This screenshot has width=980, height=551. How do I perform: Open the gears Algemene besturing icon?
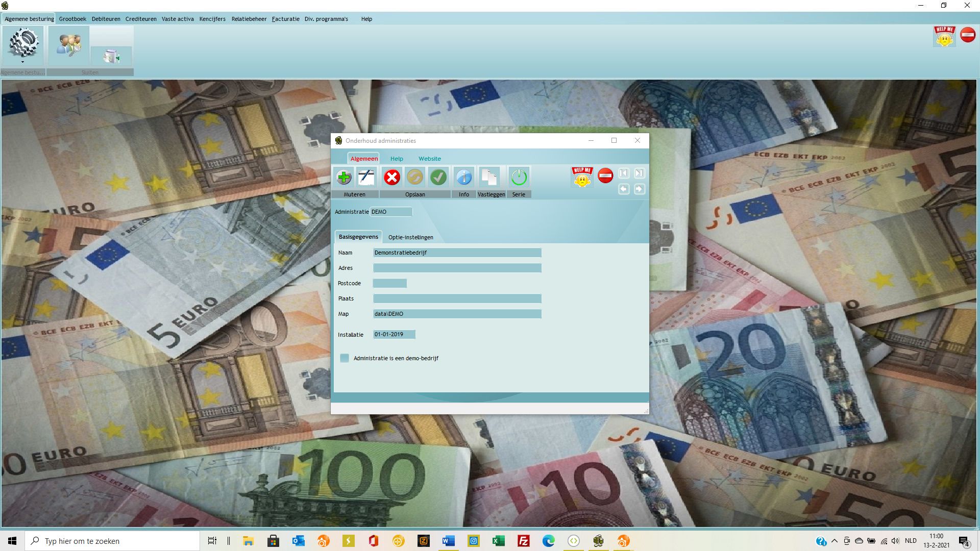(23, 43)
